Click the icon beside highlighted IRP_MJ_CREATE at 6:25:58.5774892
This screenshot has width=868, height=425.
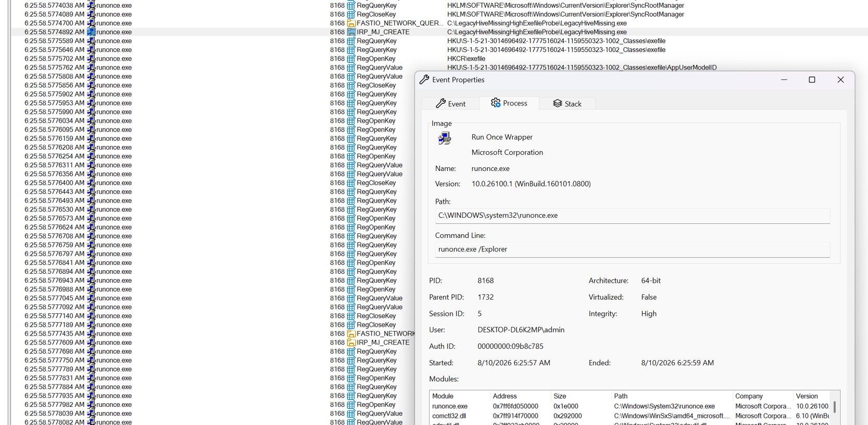pyautogui.click(x=351, y=32)
